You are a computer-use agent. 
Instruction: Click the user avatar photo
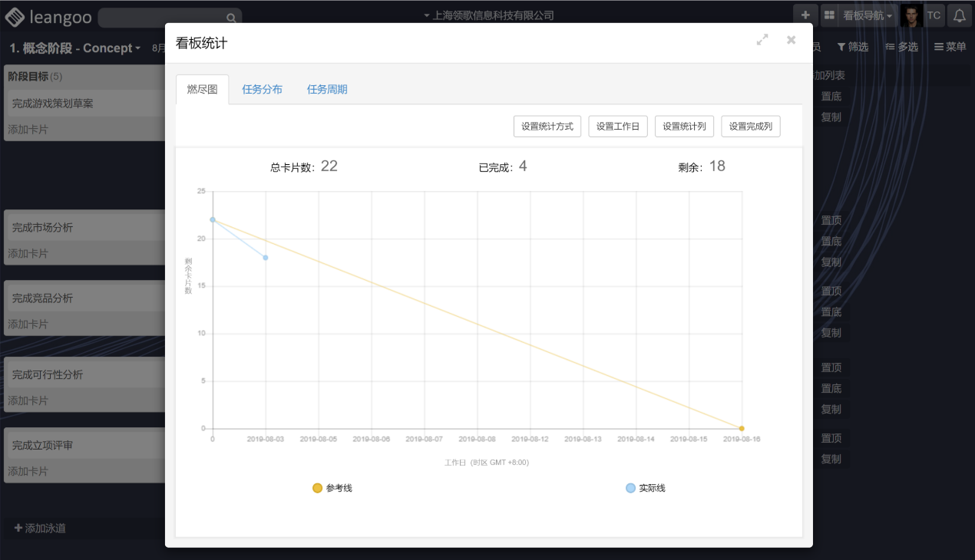coord(911,16)
